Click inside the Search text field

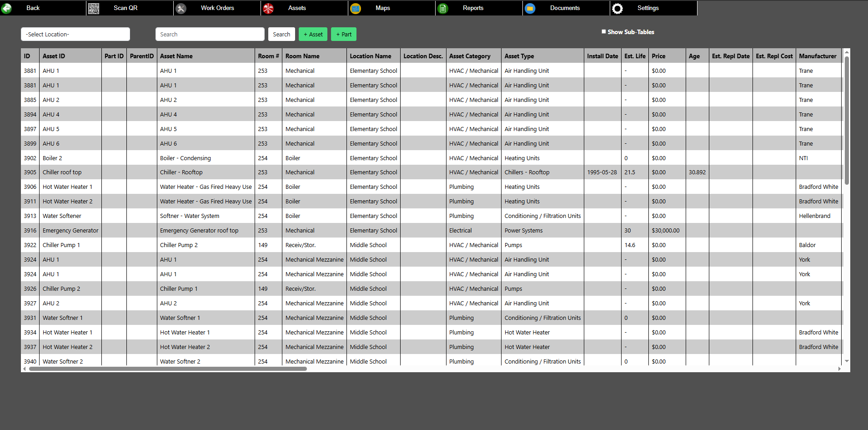point(210,34)
